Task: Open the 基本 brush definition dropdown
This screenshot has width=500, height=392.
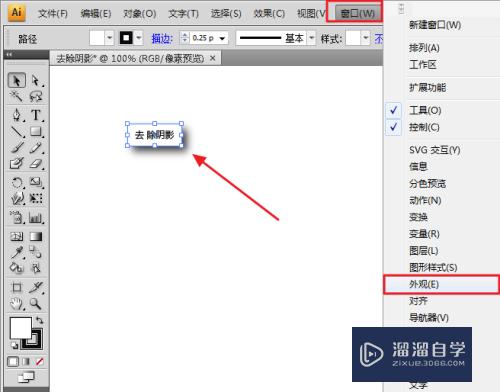Action: 311,38
